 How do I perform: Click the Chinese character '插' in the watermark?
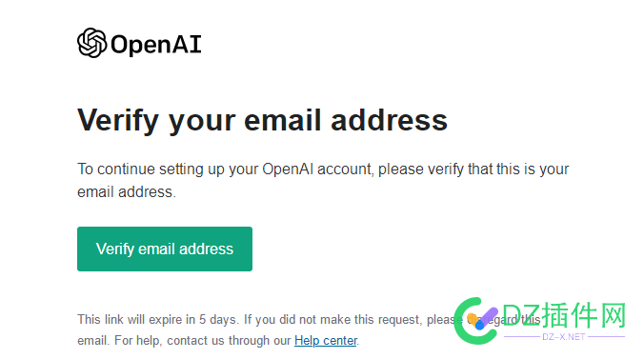(555, 315)
